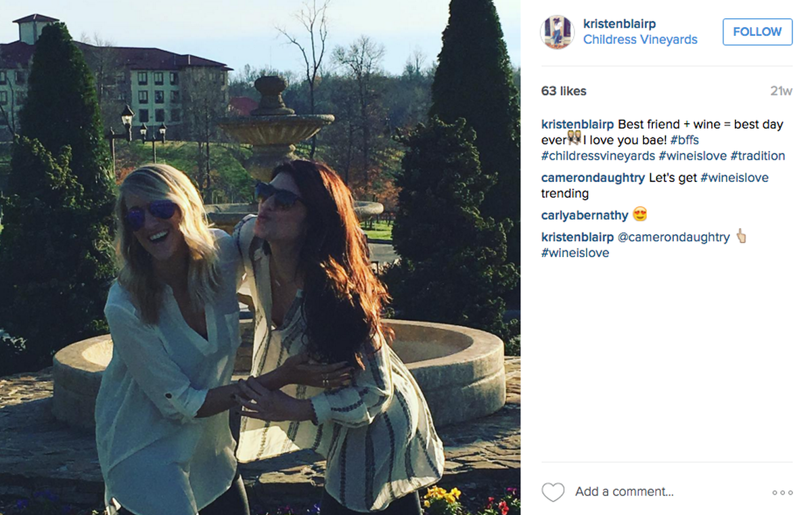View who liked via 63 likes
The image size is (812, 515).
564,91
